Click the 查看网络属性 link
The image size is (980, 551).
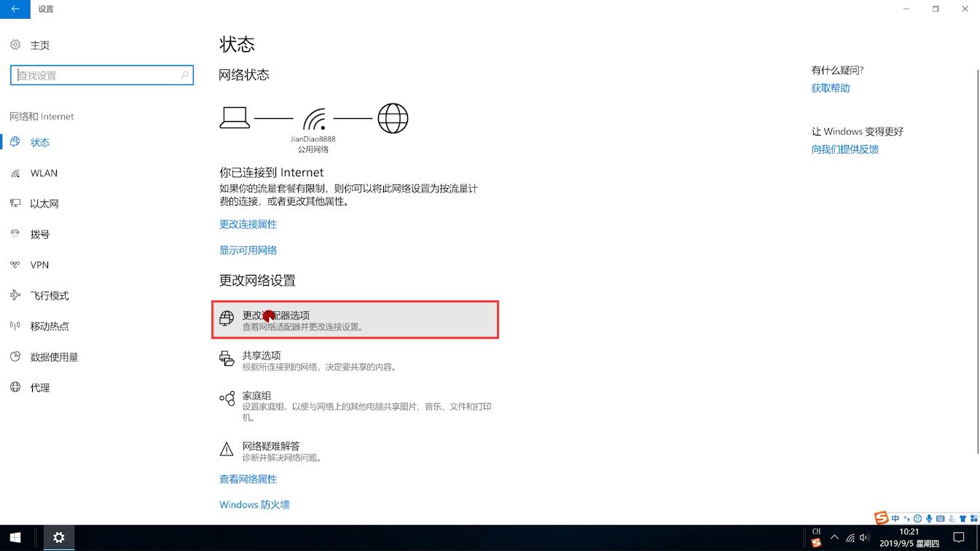pos(248,479)
